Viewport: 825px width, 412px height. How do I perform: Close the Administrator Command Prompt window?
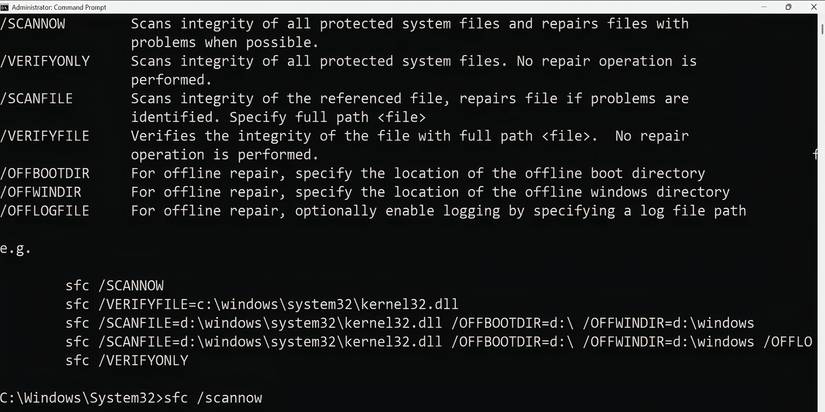point(814,6)
